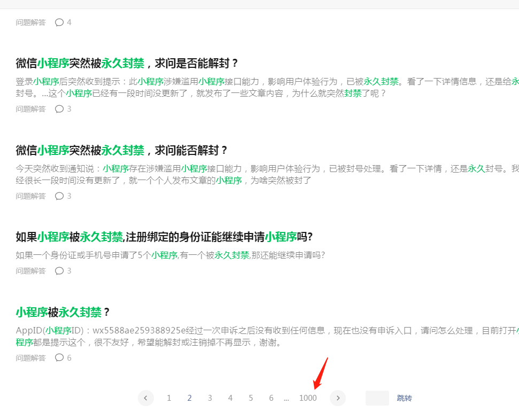Select page 3 in pagination

pyautogui.click(x=210, y=398)
